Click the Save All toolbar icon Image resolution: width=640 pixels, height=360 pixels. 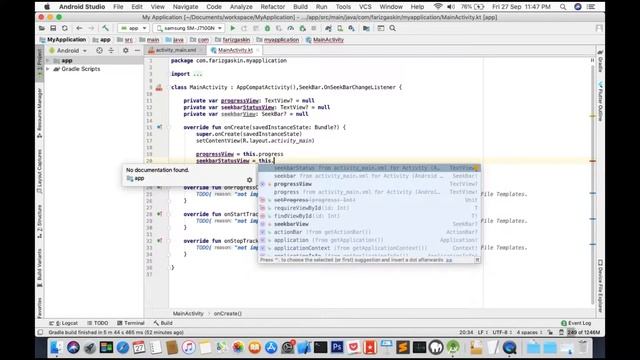point(53,28)
